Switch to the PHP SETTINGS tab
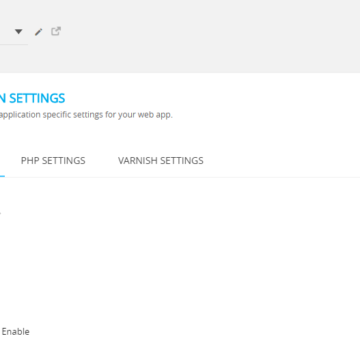The height and width of the screenshot is (360, 360). pyautogui.click(x=53, y=161)
